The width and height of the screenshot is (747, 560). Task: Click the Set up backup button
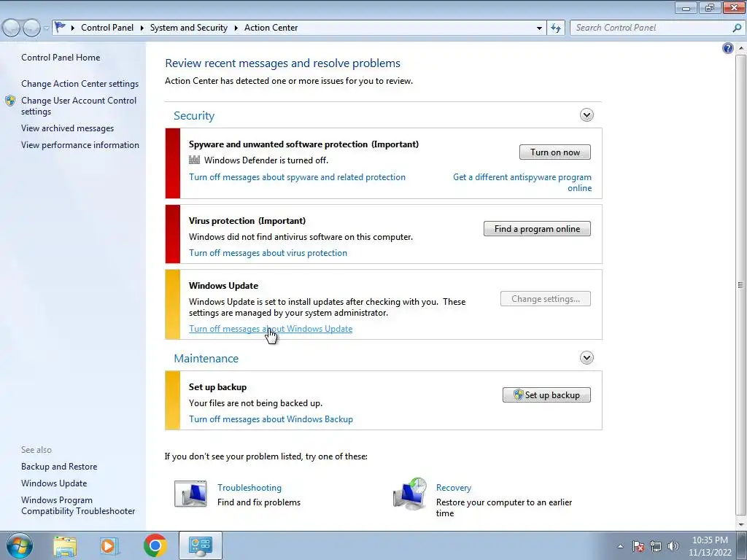coord(546,394)
